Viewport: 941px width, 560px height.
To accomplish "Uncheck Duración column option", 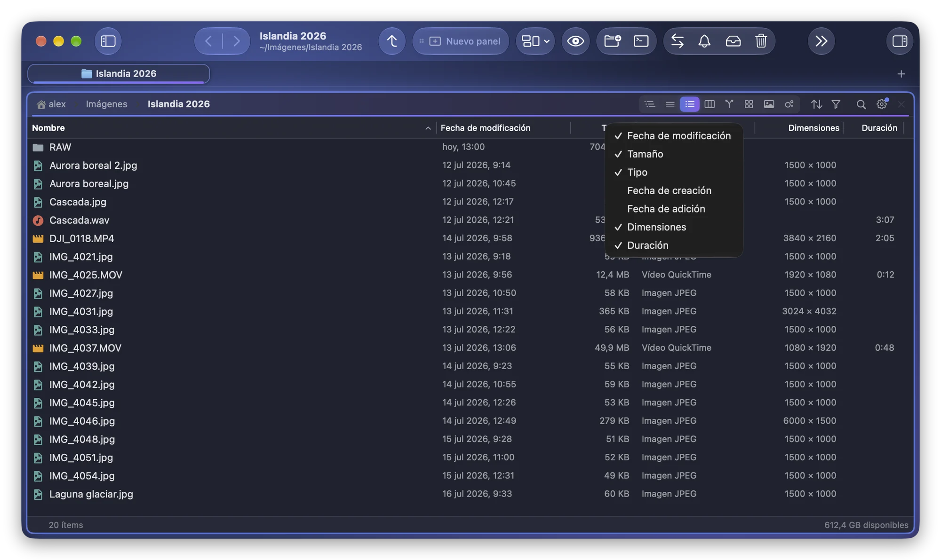I will pyautogui.click(x=674, y=245).
